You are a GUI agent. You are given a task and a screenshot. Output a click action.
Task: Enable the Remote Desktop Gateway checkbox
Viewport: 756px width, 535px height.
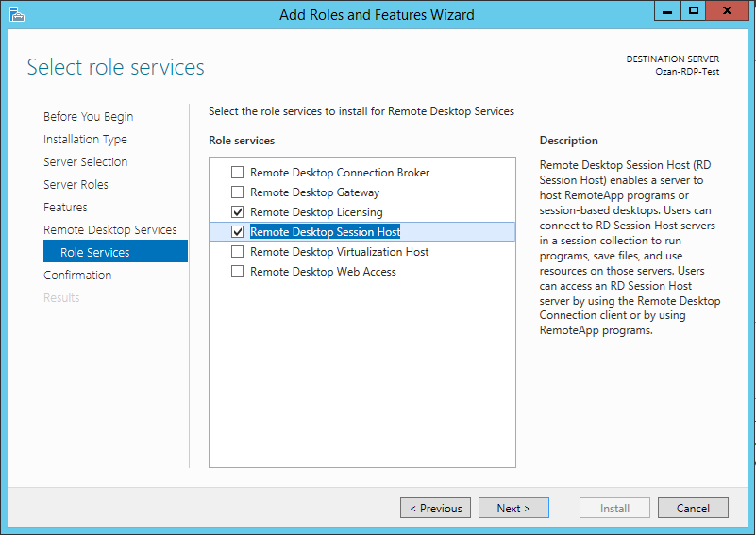(238, 192)
